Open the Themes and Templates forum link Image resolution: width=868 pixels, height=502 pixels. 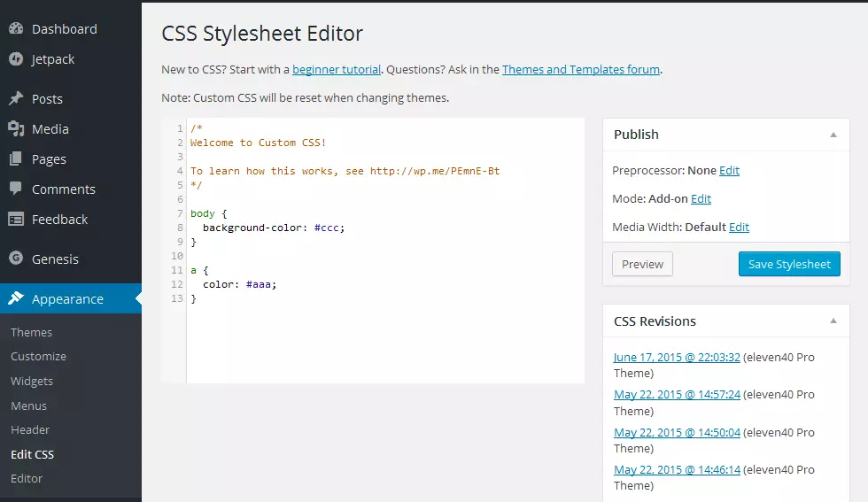[581, 70]
